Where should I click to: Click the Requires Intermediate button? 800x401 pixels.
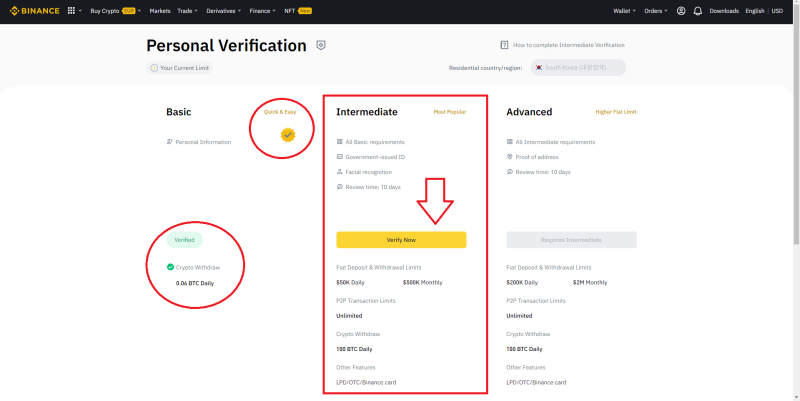point(571,240)
